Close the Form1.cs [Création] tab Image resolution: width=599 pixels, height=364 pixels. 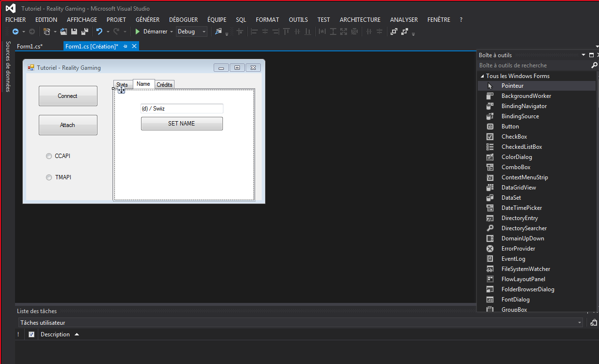[134, 46]
